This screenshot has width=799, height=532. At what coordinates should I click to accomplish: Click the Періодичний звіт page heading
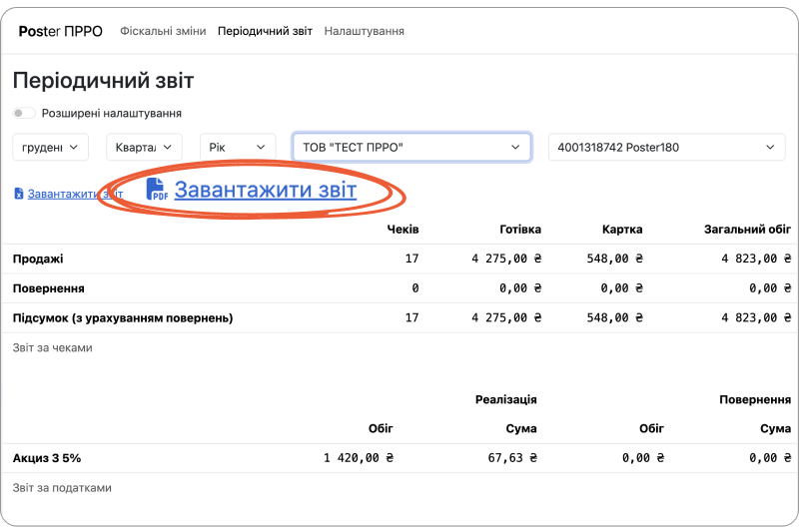pos(104,81)
